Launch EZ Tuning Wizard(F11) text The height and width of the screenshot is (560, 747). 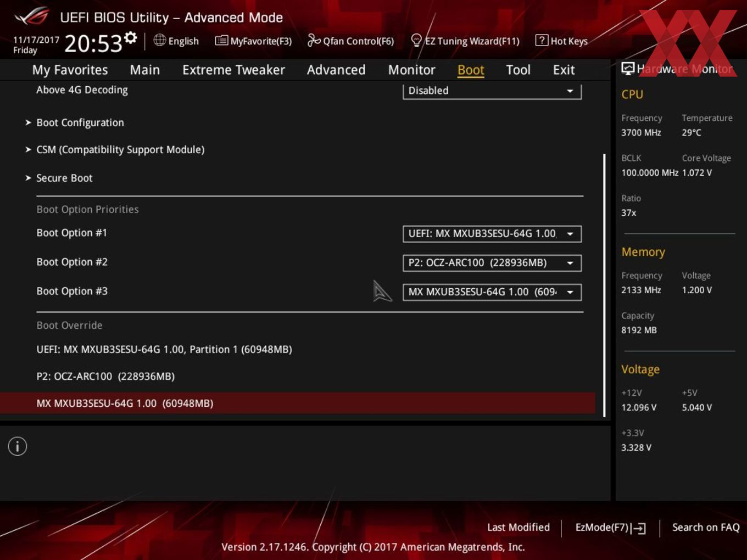tap(472, 41)
